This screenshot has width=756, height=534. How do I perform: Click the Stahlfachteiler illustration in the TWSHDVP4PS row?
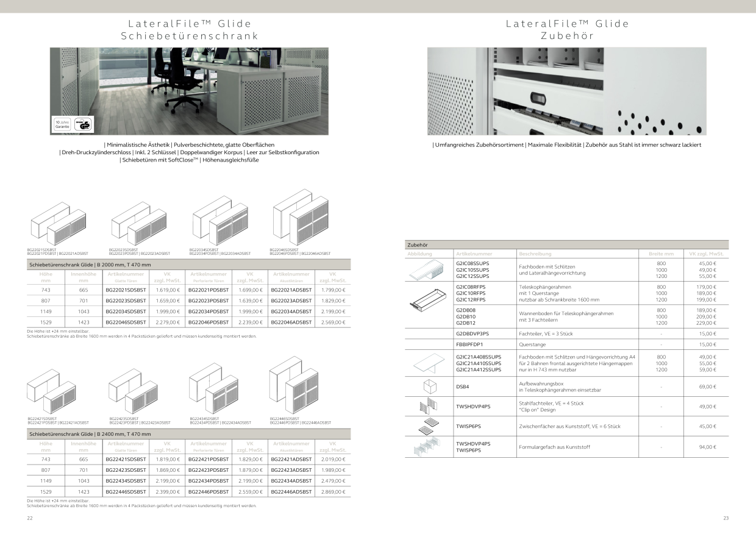[x=430, y=406]
